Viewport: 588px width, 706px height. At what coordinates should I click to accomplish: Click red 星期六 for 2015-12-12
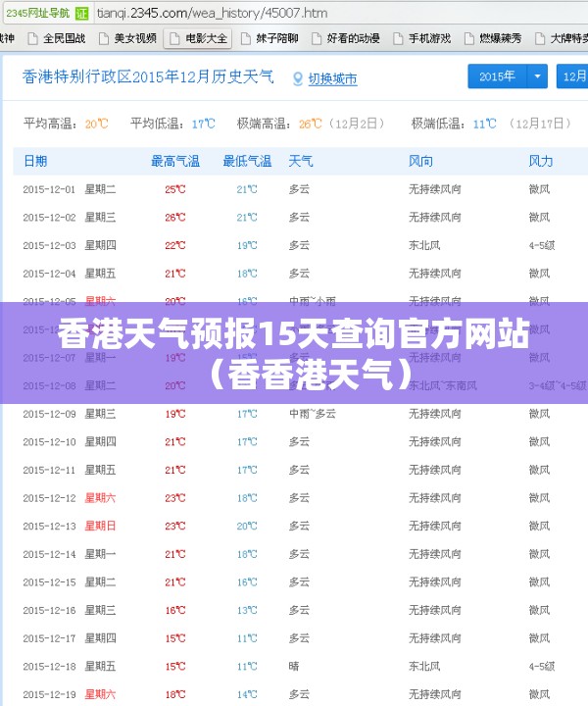tap(100, 497)
